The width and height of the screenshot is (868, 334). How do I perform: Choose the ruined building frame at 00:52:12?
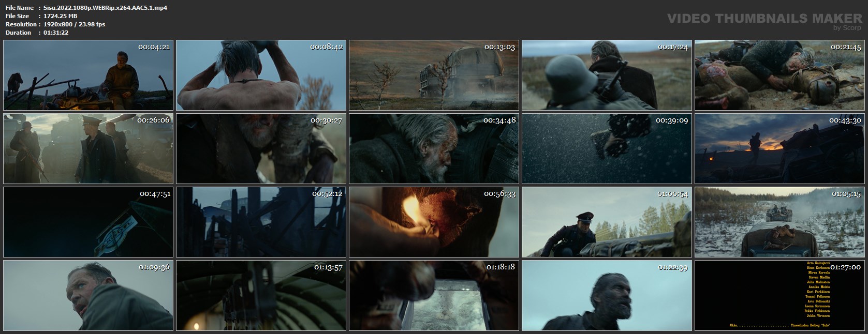coord(261,222)
